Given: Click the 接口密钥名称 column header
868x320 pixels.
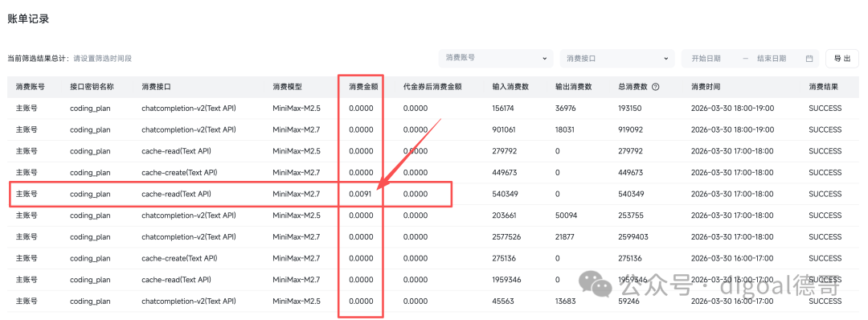Looking at the screenshot, I should [92, 87].
